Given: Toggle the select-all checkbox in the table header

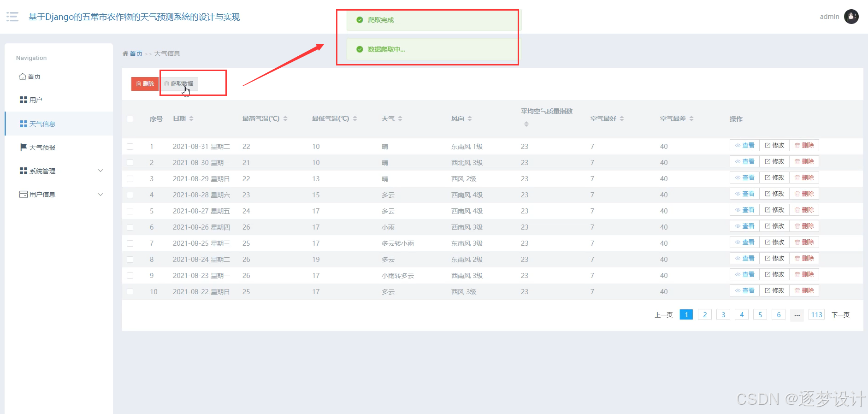Looking at the screenshot, I should (x=130, y=119).
